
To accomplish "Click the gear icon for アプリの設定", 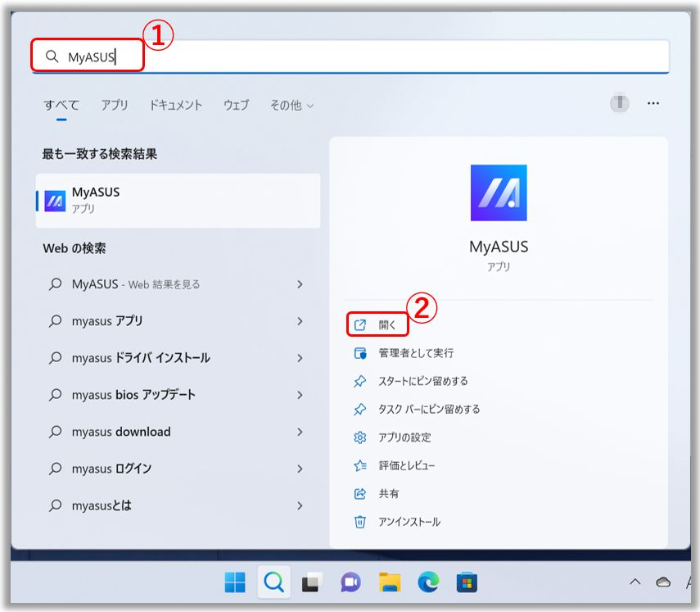I will [359, 437].
